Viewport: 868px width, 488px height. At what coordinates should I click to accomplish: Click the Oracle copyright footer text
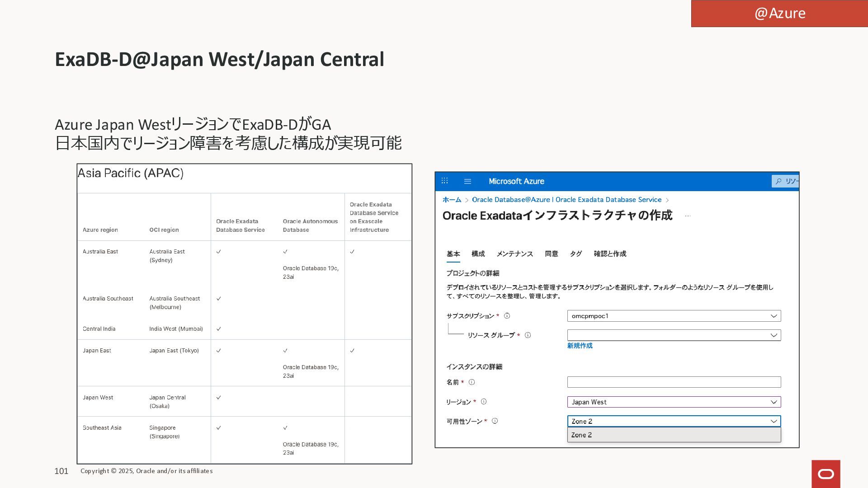(146, 471)
